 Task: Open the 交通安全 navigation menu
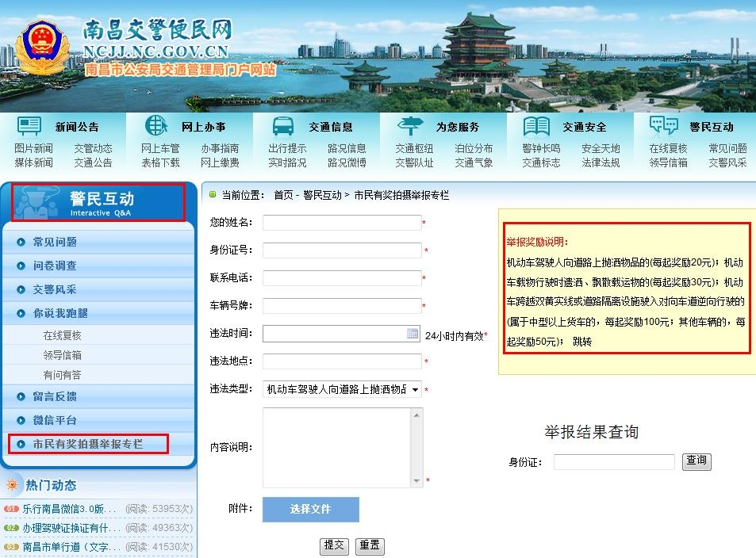(x=585, y=127)
